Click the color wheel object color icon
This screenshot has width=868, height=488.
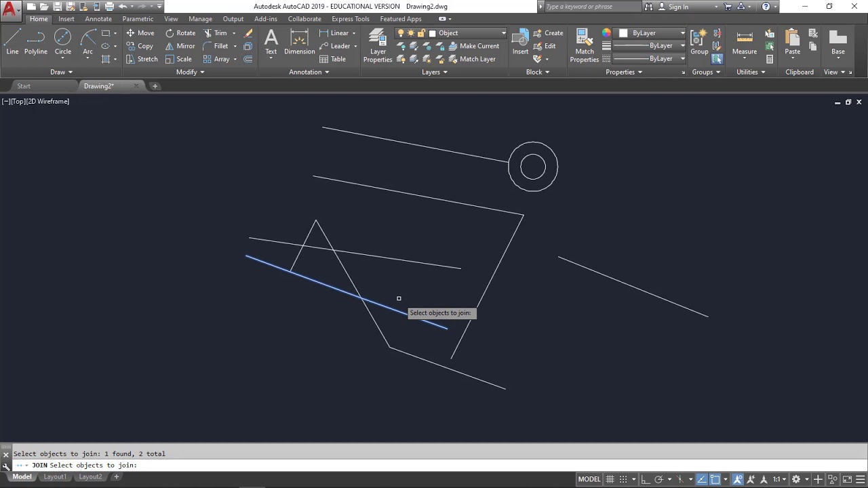tap(606, 33)
